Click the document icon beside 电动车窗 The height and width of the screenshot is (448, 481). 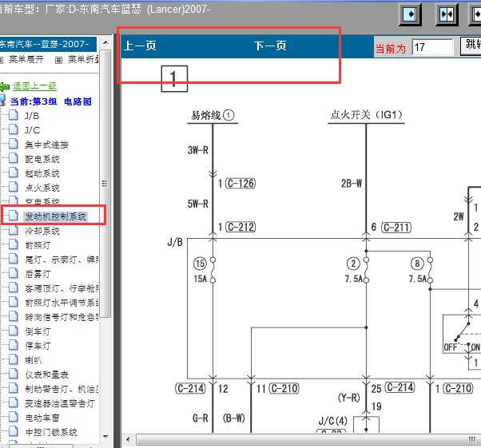click(x=14, y=416)
